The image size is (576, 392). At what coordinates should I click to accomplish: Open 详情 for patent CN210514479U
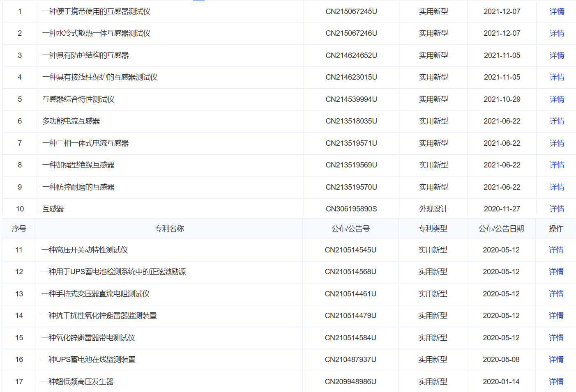click(x=556, y=316)
